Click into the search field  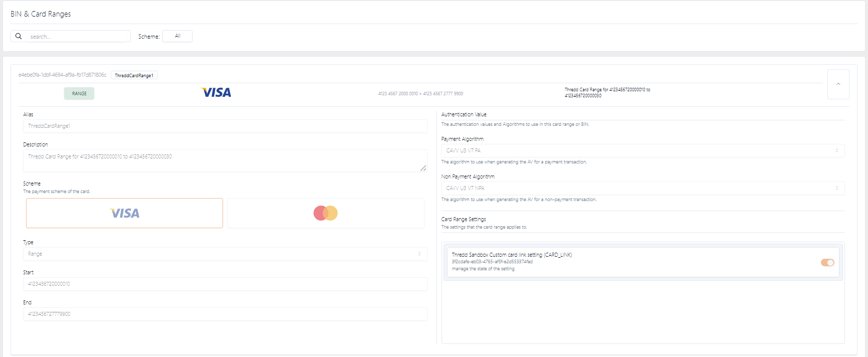coord(78,36)
